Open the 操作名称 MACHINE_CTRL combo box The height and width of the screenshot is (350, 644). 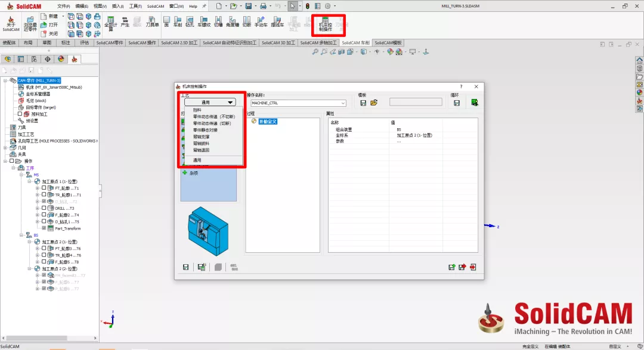pyautogui.click(x=298, y=103)
